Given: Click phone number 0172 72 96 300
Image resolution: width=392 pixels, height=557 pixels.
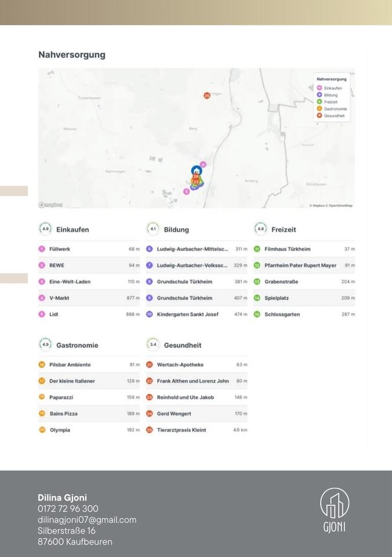Looking at the screenshot, I should (68, 509).
